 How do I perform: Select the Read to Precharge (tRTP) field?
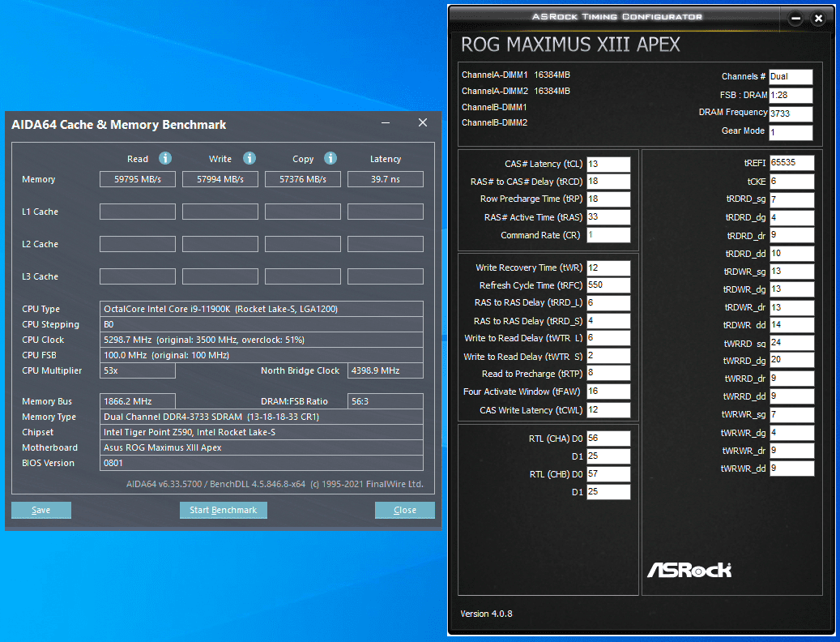(608, 374)
